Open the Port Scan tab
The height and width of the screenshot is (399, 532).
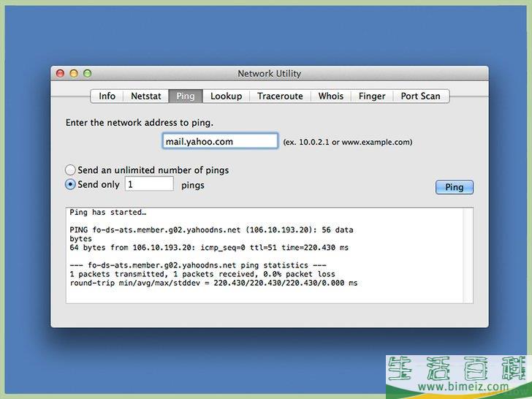click(x=420, y=96)
